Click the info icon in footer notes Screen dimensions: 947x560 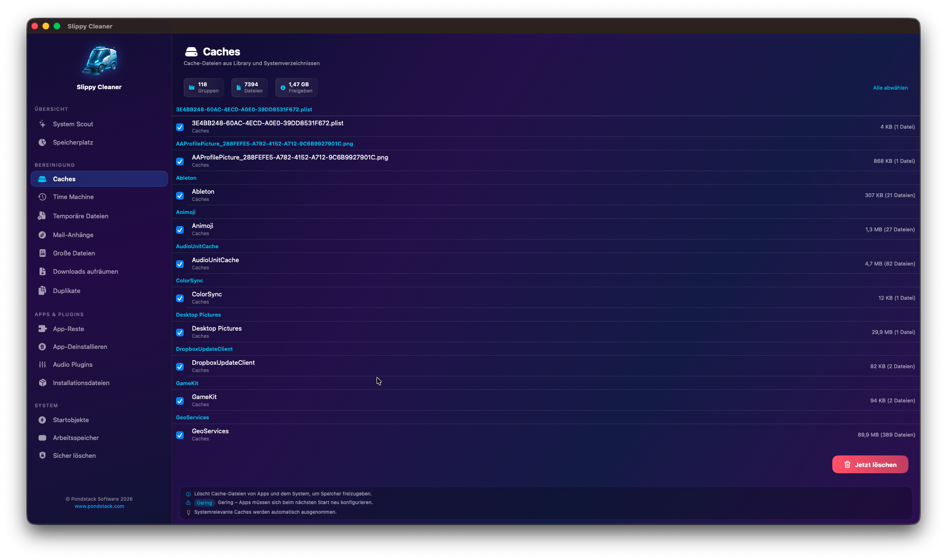coord(189,494)
